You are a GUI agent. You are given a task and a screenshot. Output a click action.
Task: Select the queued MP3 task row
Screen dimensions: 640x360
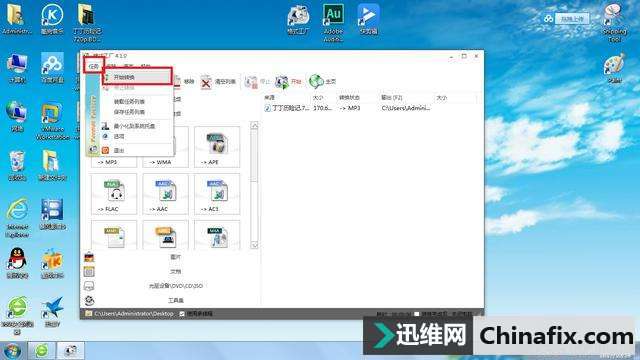tap(369, 108)
